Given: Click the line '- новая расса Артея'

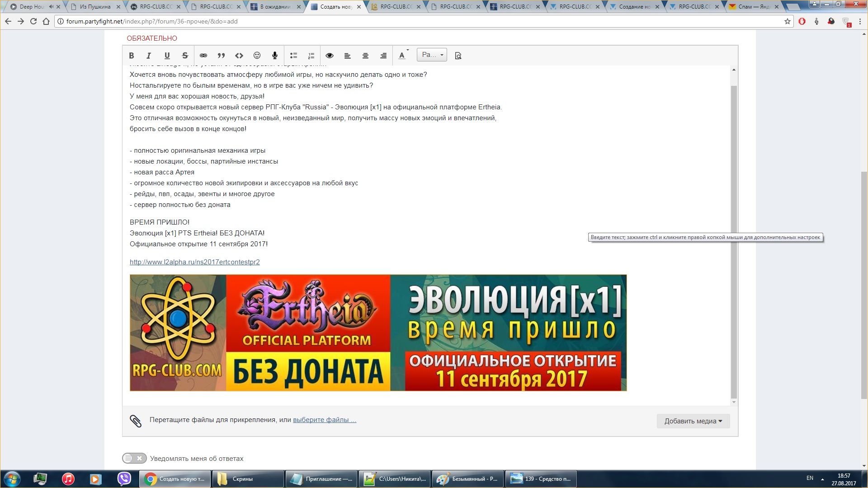Looking at the screenshot, I should point(162,172).
